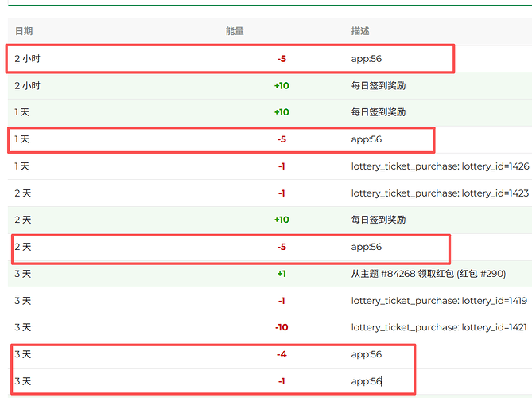This screenshot has width=532, height=398.
Task: Click 每日签到奖励 in the 2 天 row
Action: tap(379, 220)
